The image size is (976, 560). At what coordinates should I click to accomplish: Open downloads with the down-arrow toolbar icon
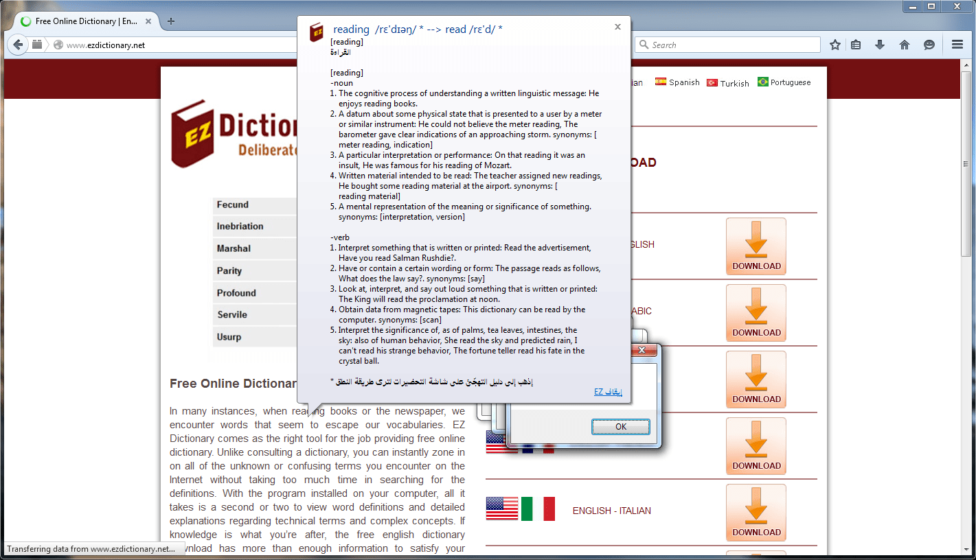coord(880,44)
